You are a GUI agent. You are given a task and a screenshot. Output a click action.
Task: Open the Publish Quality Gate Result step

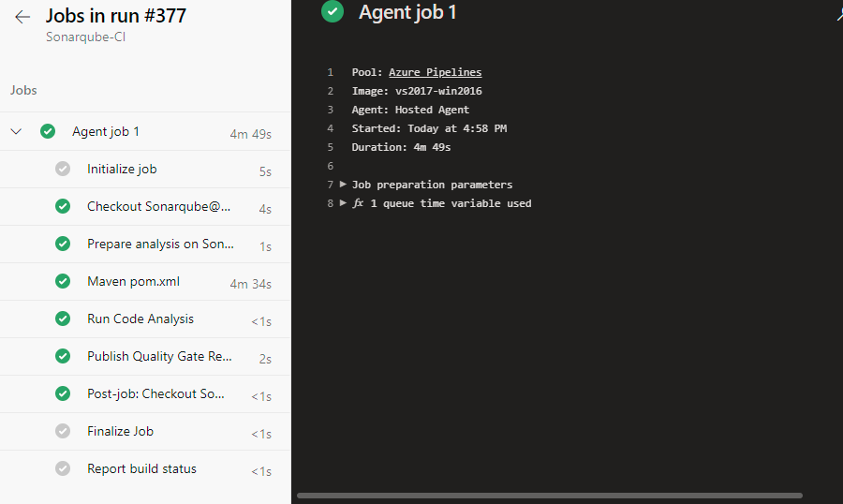click(x=159, y=357)
